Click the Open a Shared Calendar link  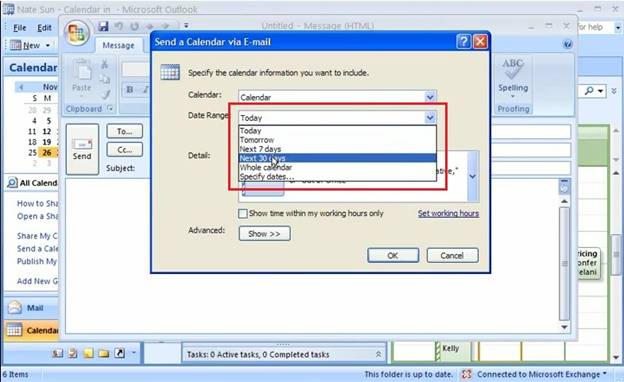pos(37,216)
